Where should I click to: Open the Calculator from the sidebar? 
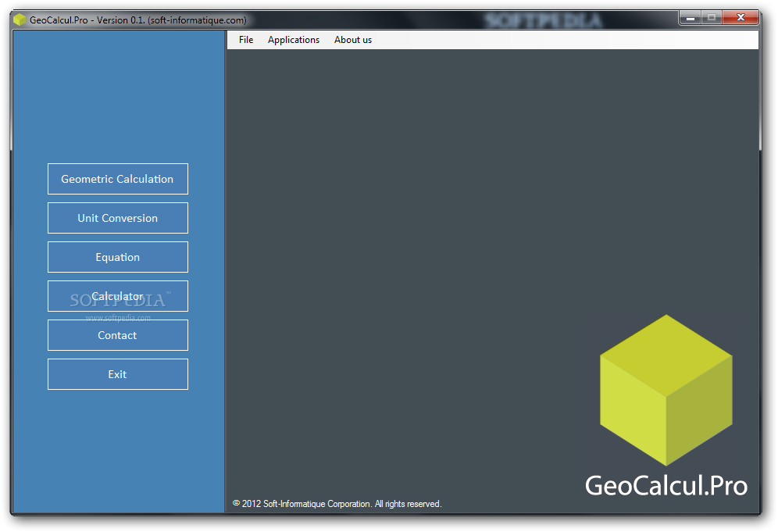point(118,296)
